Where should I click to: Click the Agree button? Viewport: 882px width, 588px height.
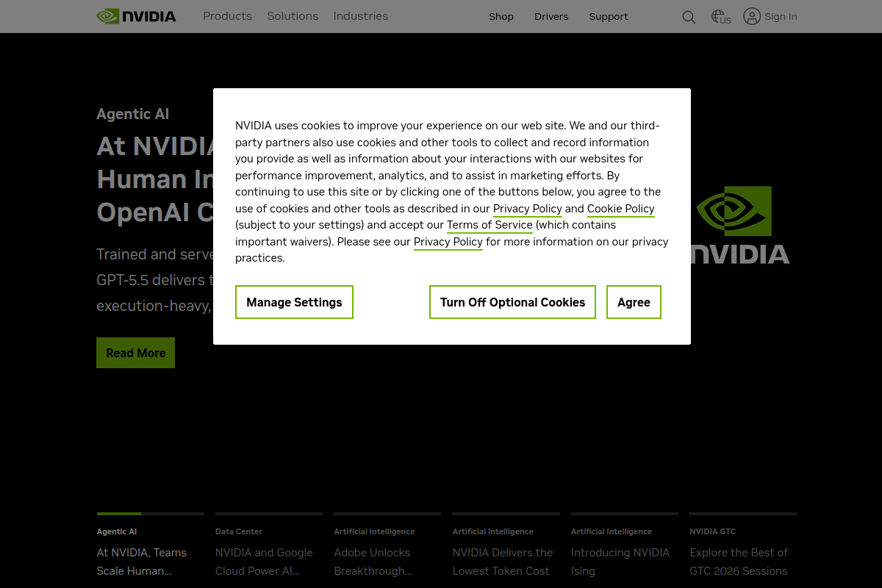click(634, 302)
